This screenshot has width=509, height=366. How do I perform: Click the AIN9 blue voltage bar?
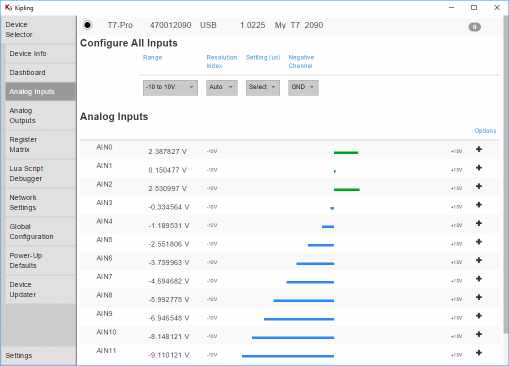click(299, 319)
